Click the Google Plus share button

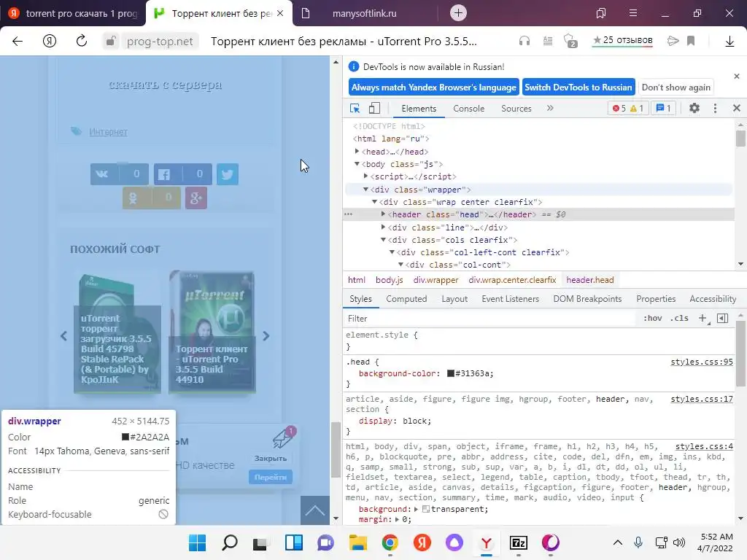[196, 198]
